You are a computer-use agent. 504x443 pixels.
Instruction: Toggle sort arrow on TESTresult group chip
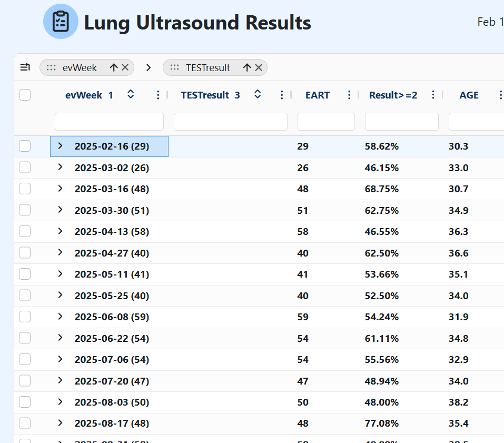(246, 67)
